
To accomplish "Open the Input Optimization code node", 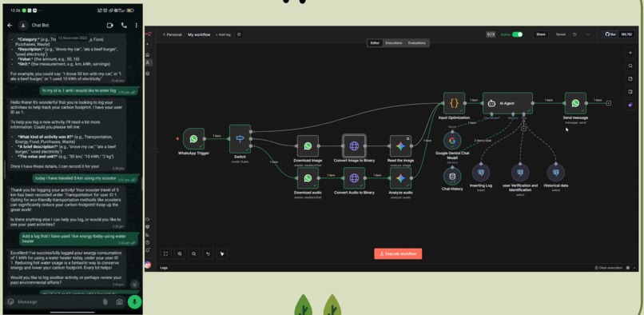I will coord(454,103).
